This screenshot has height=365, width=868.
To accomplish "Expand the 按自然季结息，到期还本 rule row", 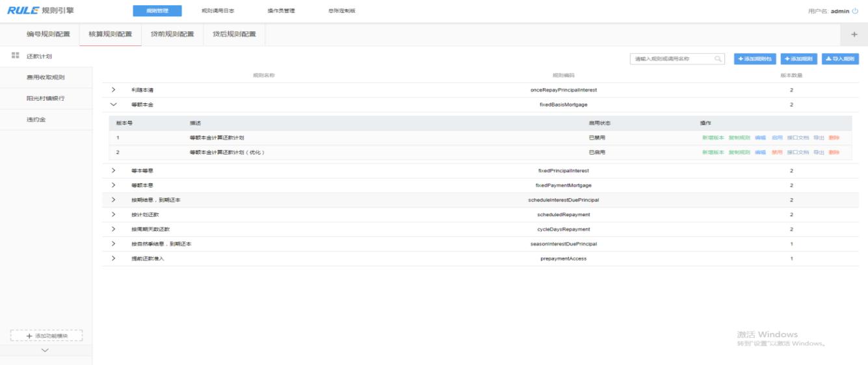I will (114, 244).
